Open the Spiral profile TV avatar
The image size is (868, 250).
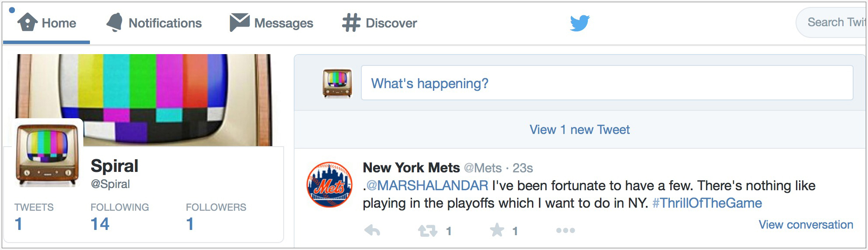coord(48,155)
